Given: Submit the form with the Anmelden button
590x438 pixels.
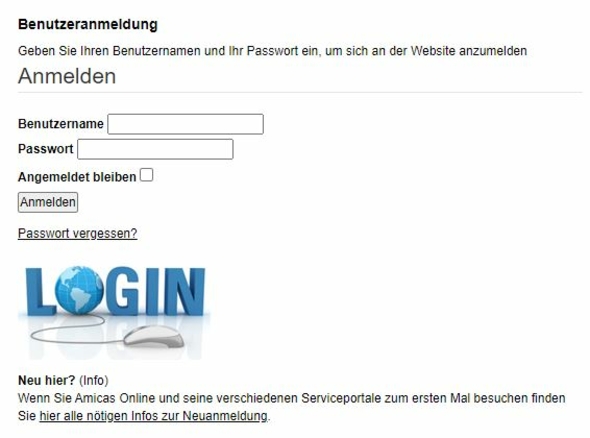Looking at the screenshot, I should pyautogui.click(x=48, y=202).
